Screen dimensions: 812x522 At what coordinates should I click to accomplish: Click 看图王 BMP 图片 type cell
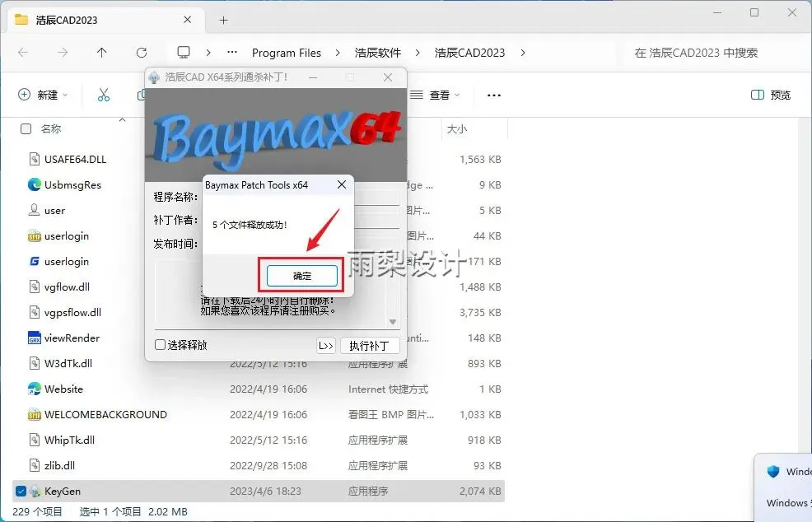[391, 414]
